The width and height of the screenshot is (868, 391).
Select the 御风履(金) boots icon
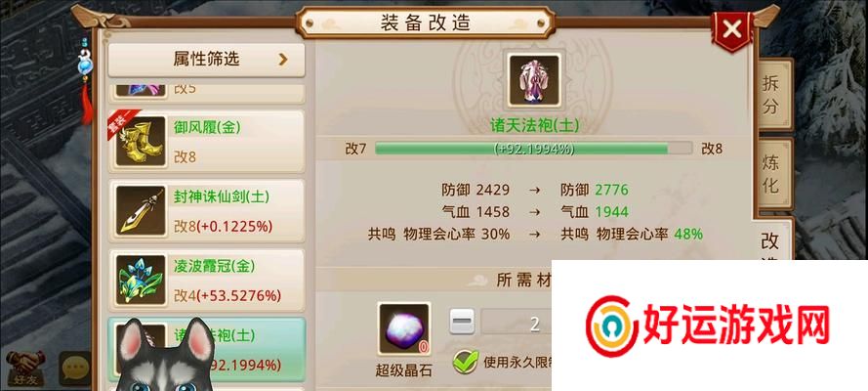click(x=141, y=141)
